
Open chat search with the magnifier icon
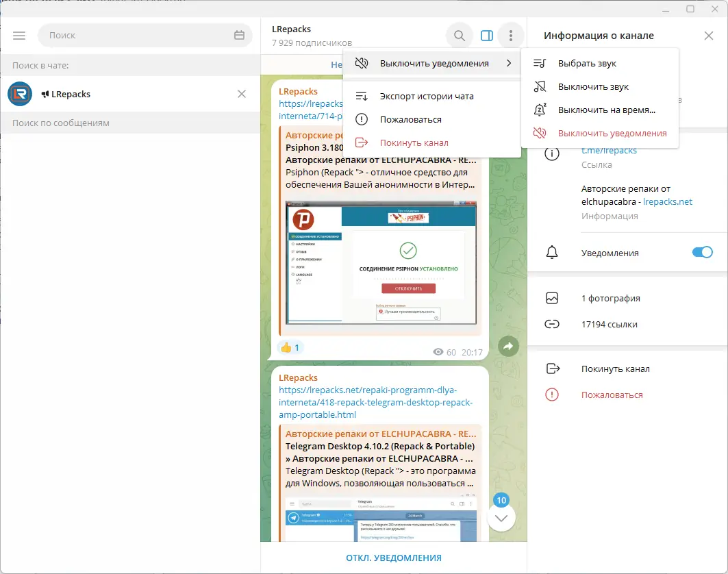459,35
